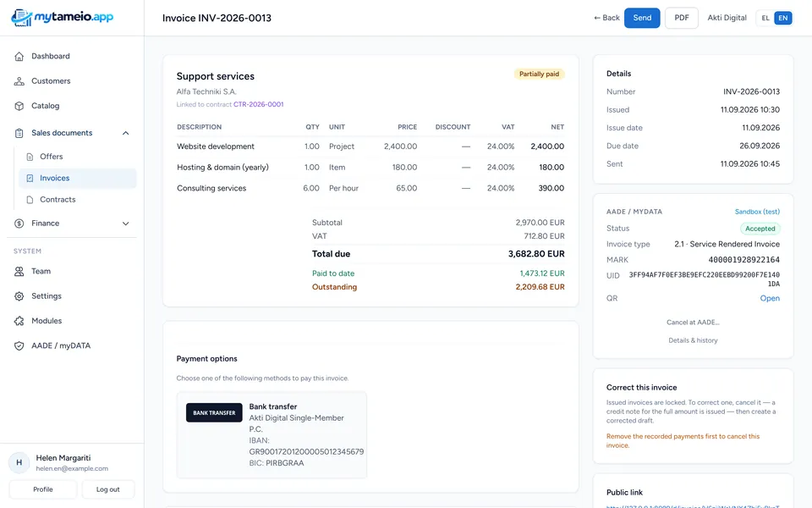Click the Profile button
Viewport: 812px width, 508px height.
43,489
